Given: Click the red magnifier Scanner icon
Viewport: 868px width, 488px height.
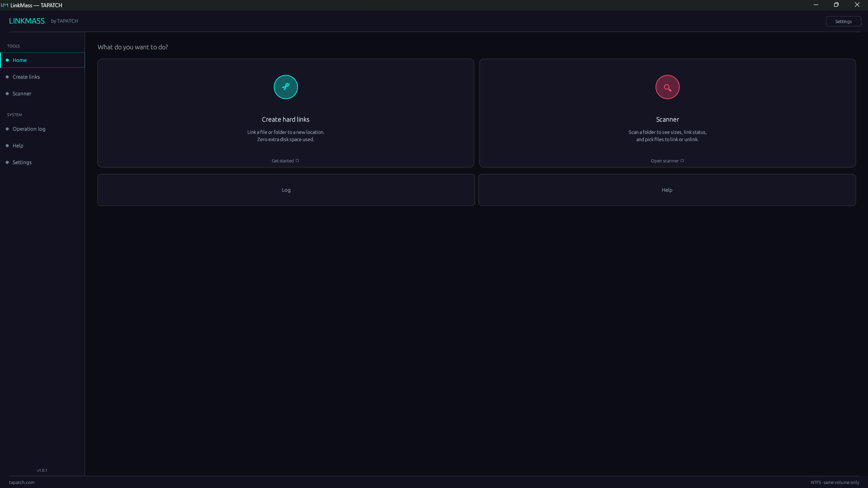Looking at the screenshot, I should [x=668, y=87].
